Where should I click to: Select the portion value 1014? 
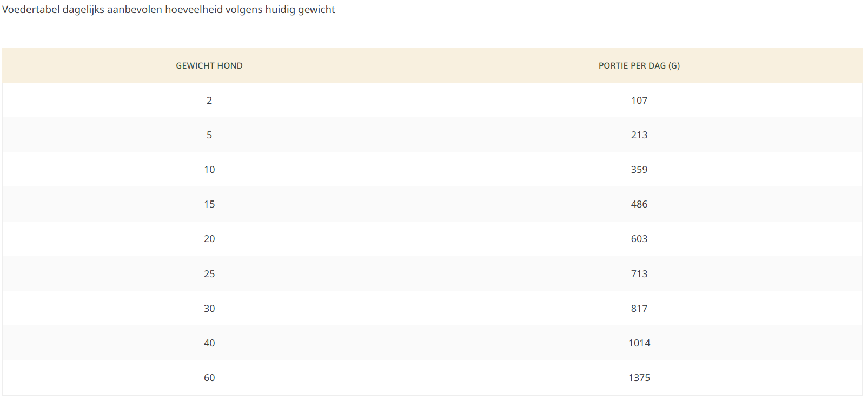point(639,343)
